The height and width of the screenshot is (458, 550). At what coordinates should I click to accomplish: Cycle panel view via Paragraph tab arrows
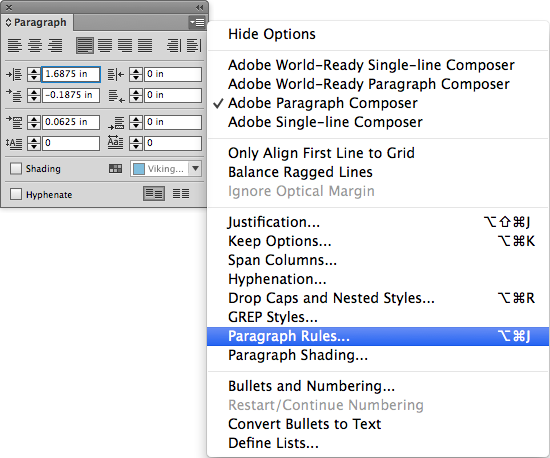(9, 22)
